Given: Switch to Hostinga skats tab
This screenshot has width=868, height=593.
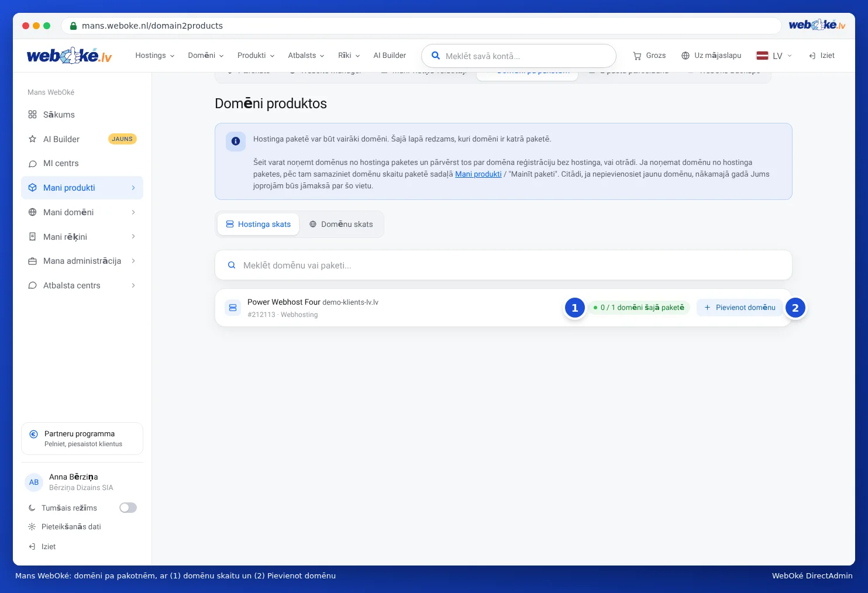Looking at the screenshot, I should (258, 225).
